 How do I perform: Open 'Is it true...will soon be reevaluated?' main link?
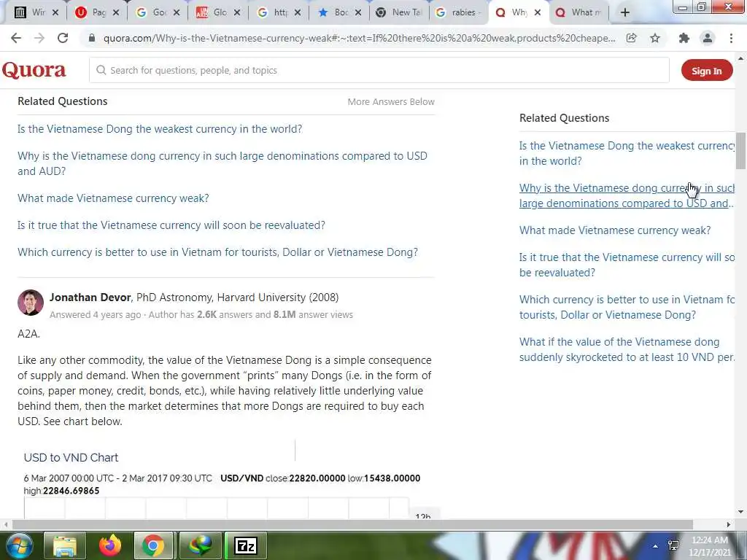coord(171,225)
